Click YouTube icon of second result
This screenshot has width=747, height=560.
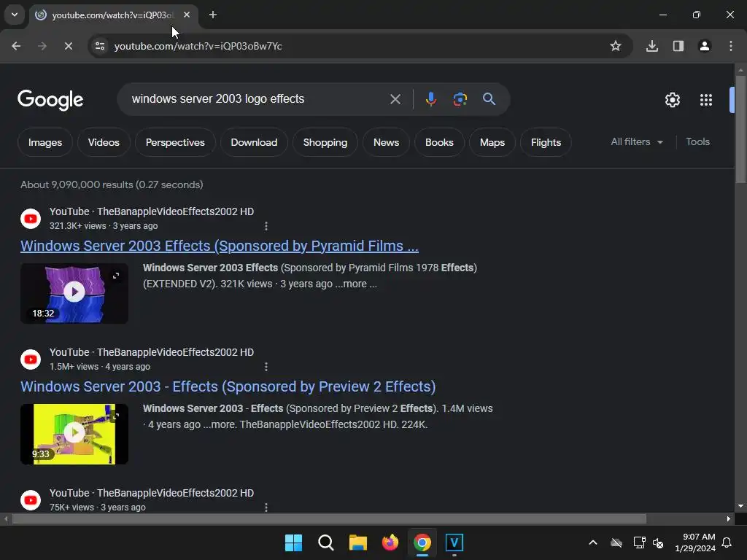pyautogui.click(x=31, y=359)
